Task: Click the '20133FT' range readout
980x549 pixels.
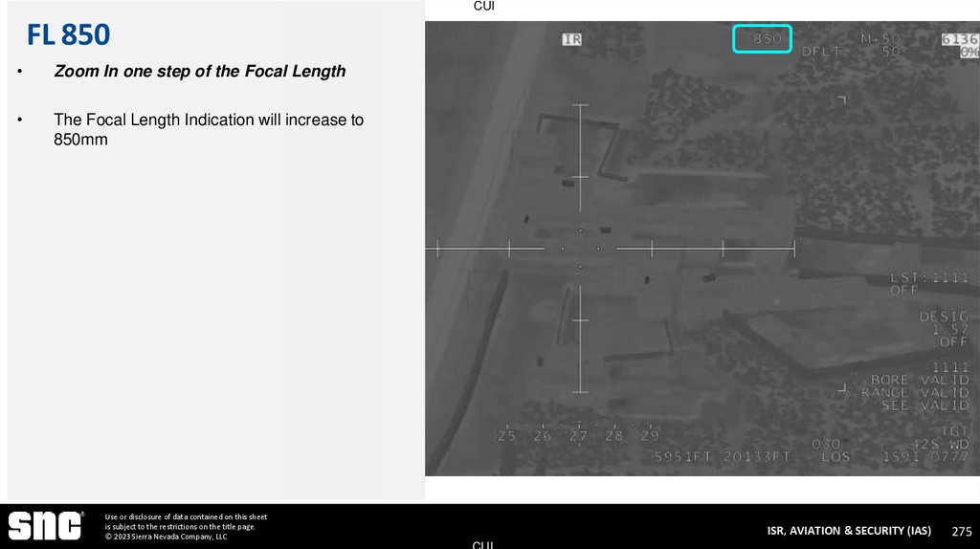Action: click(x=756, y=457)
